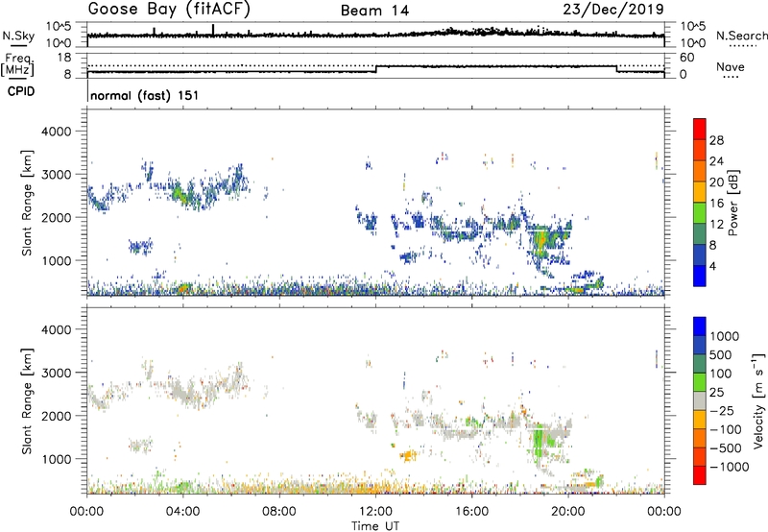Pick the bottom 0–4 dB Power swatch
Image resolution: width=768 pixels, height=532 pixels.
click(x=700, y=276)
